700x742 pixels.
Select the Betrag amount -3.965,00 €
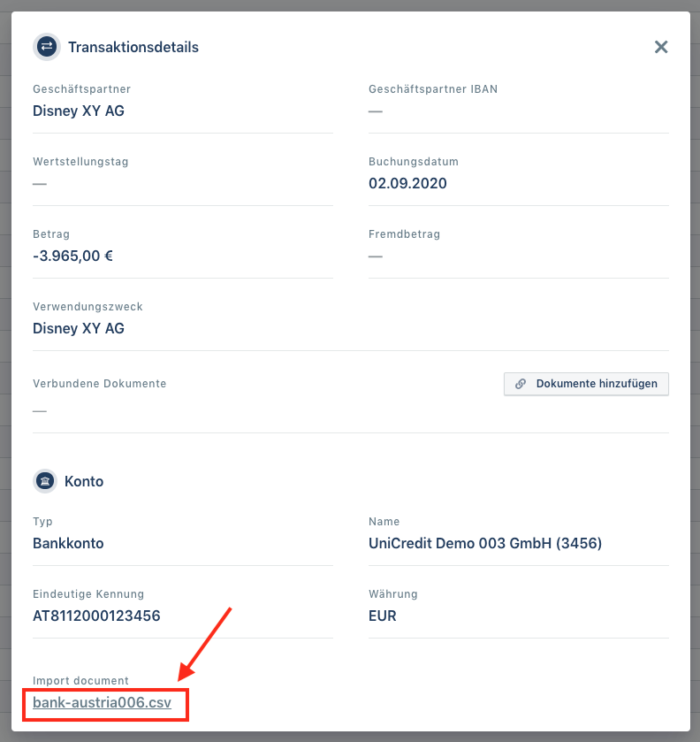pyautogui.click(x=73, y=256)
